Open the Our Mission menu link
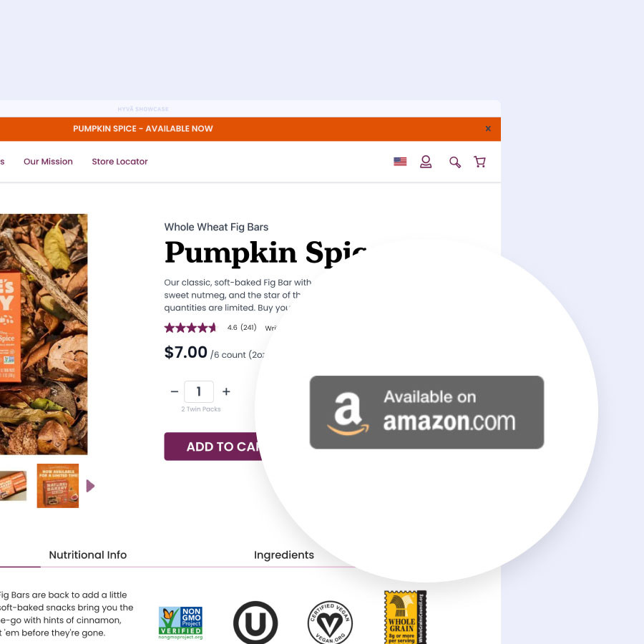Viewport: 644px width, 644px height. (x=48, y=162)
